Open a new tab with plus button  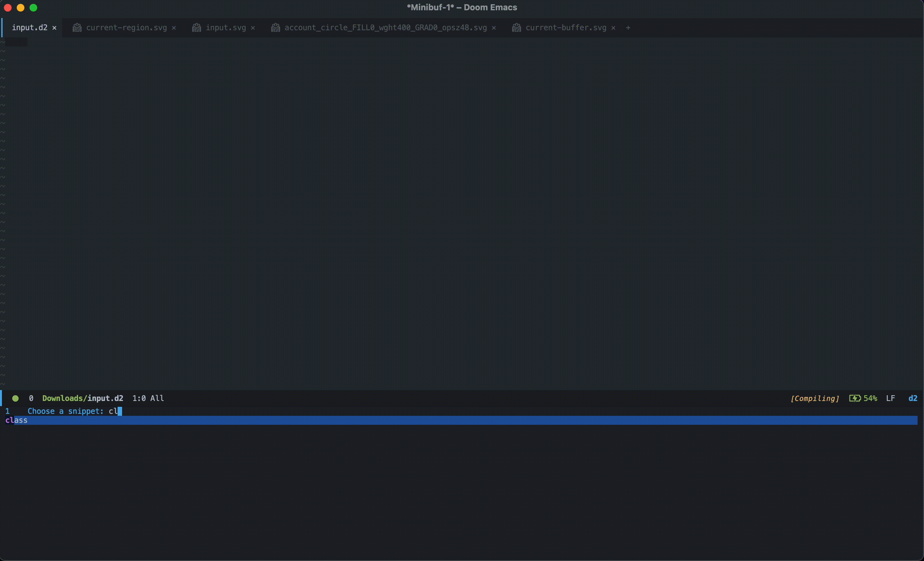pos(628,28)
